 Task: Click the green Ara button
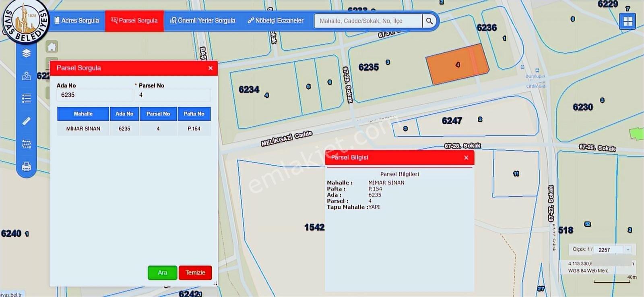pos(163,273)
